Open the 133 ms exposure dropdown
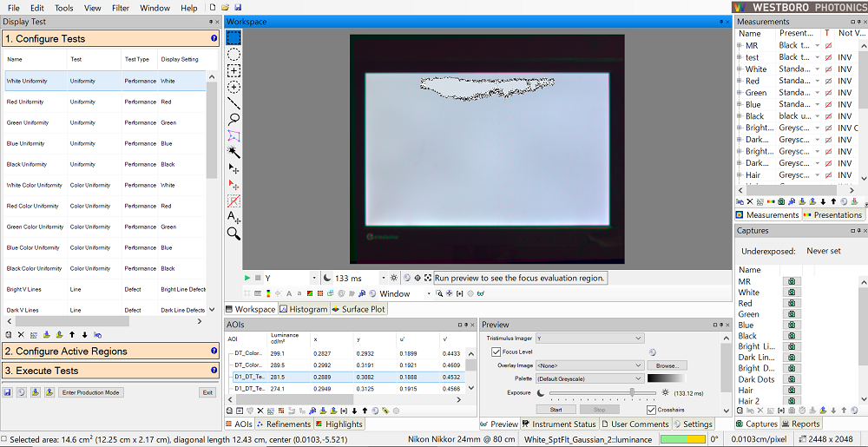868x447 pixels. tap(383, 278)
